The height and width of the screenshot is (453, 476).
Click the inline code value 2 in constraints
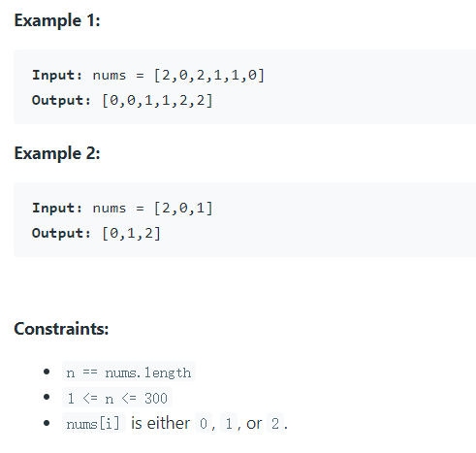pyautogui.click(x=275, y=424)
